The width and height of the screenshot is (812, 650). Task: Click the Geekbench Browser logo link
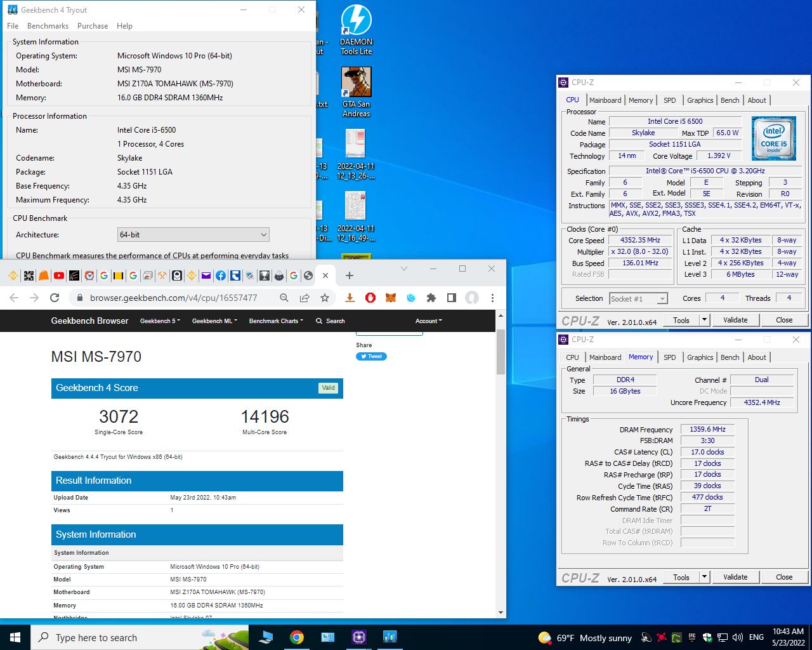[x=89, y=321]
